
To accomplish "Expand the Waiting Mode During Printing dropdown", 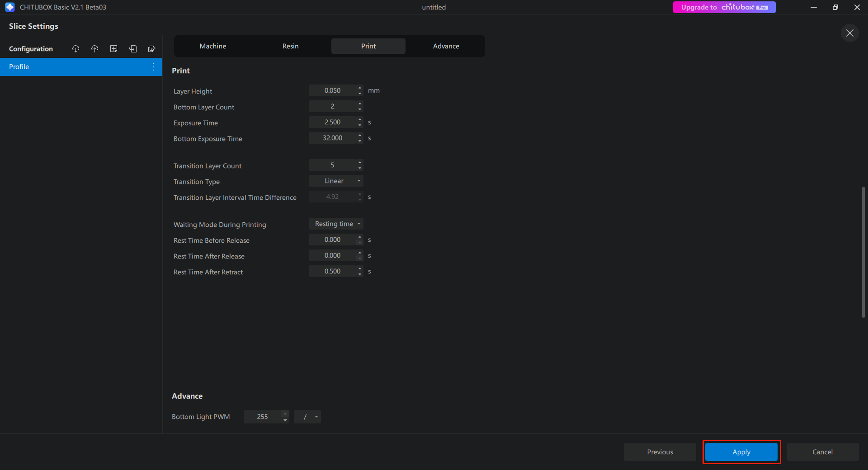I will point(336,224).
